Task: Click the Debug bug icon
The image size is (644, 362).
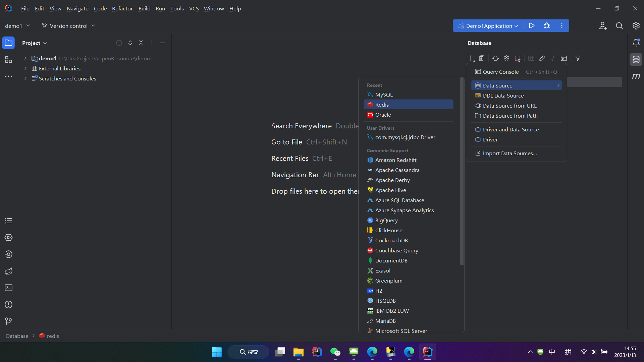Action: (547, 26)
